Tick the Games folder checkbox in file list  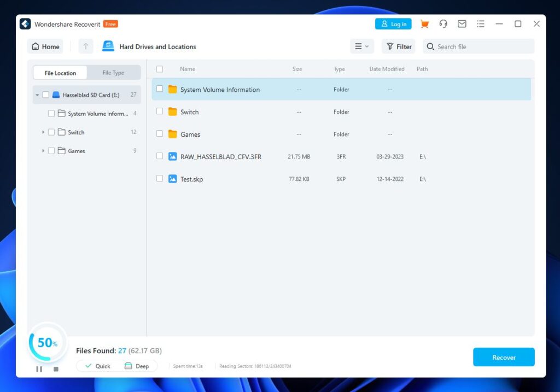(160, 133)
